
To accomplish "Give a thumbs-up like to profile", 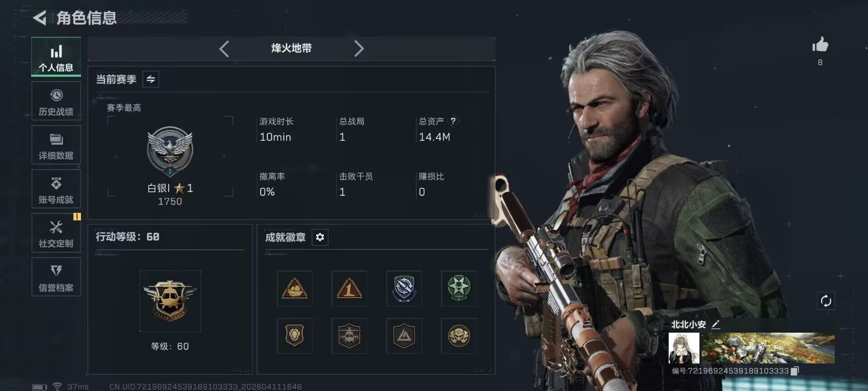I will coord(820,45).
